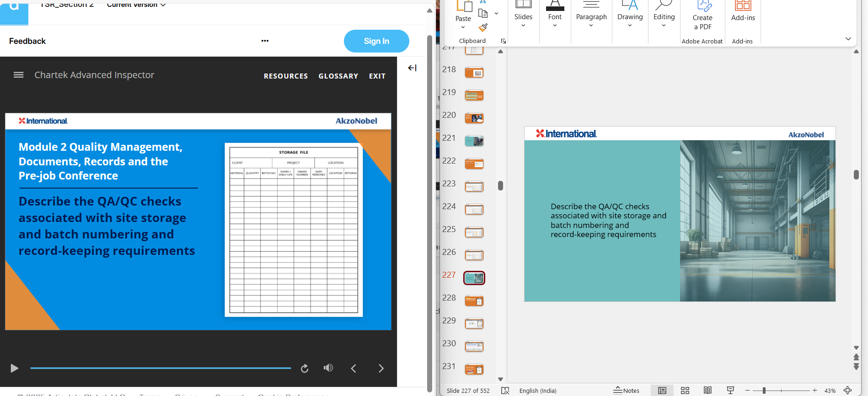This screenshot has height=396, width=868.
Task: Open the three-dot more options menu
Action: pyautogui.click(x=265, y=41)
